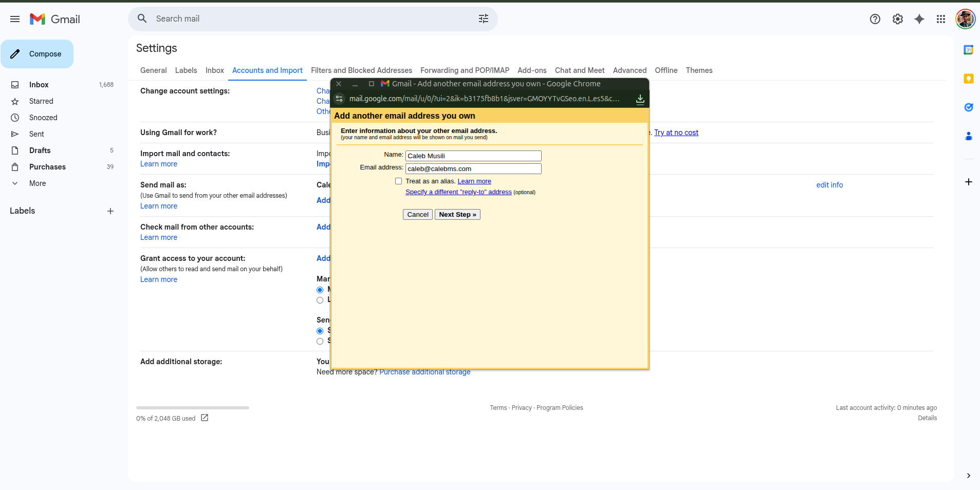Open the Terms link in footer
This screenshot has height=490, width=980.
(498, 408)
